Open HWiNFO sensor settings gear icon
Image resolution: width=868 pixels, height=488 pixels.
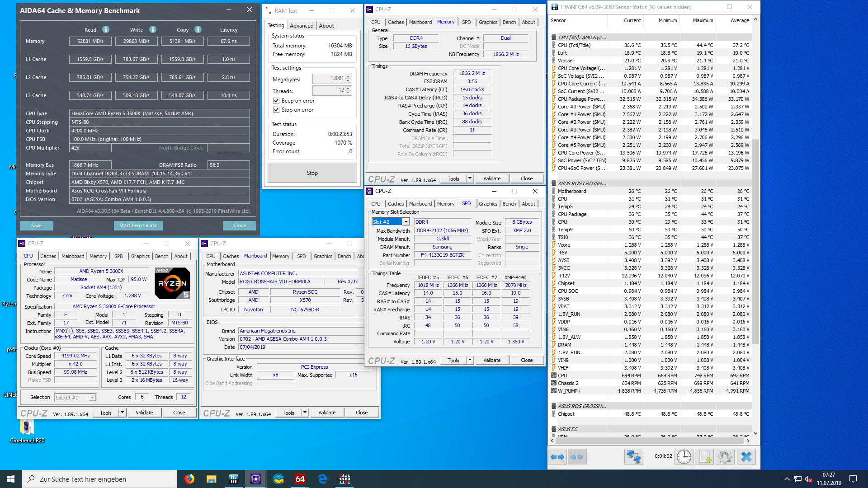(x=725, y=457)
